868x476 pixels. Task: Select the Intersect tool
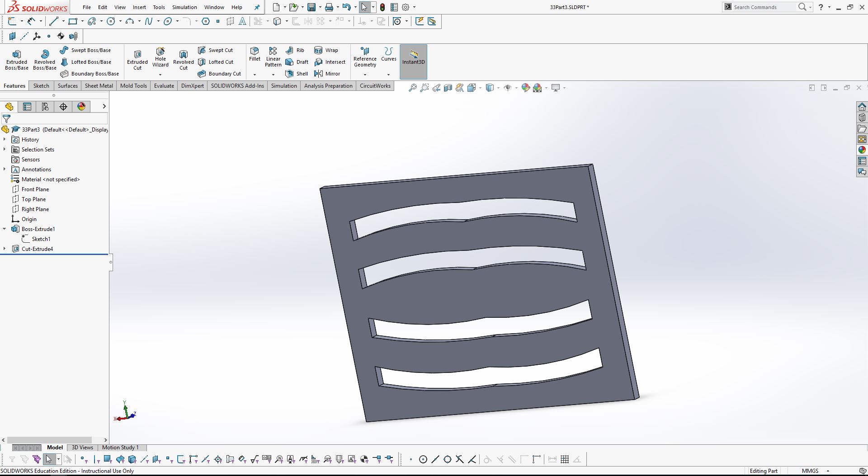[x=330, y=62]
